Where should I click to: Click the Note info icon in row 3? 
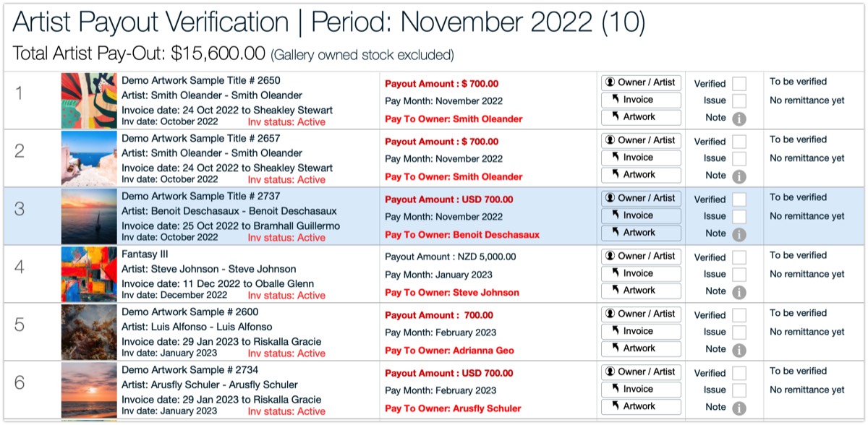coord(739,234)
